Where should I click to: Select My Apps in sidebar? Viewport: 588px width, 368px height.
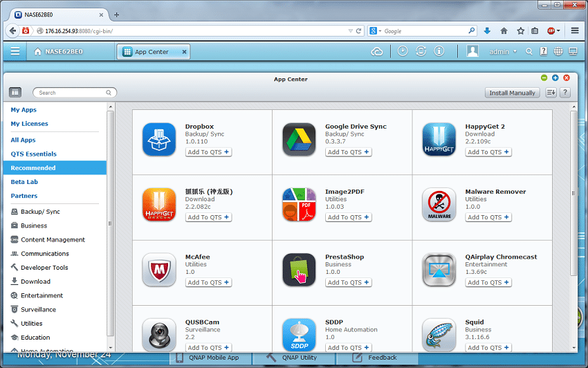24,109
